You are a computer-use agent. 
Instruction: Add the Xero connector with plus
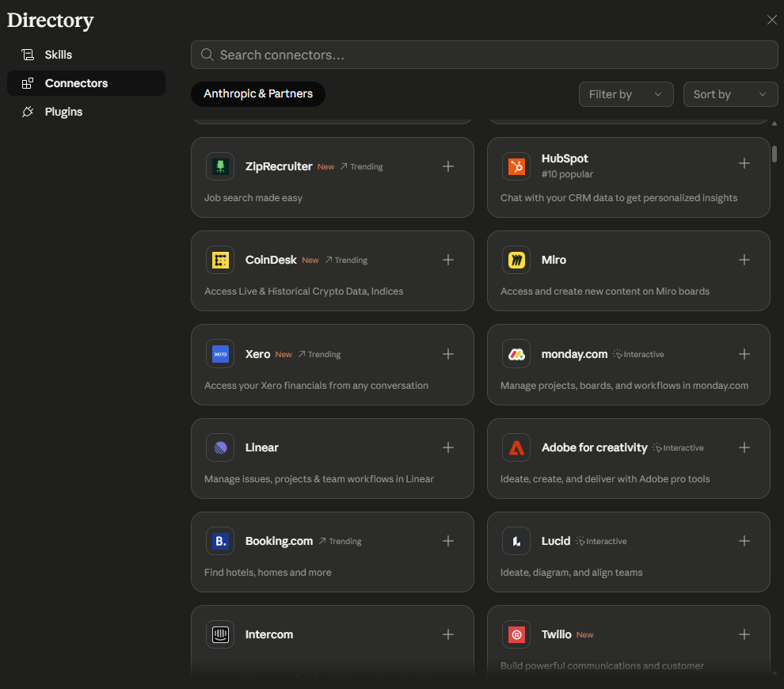pyautogui.click(x=448, y=354)
